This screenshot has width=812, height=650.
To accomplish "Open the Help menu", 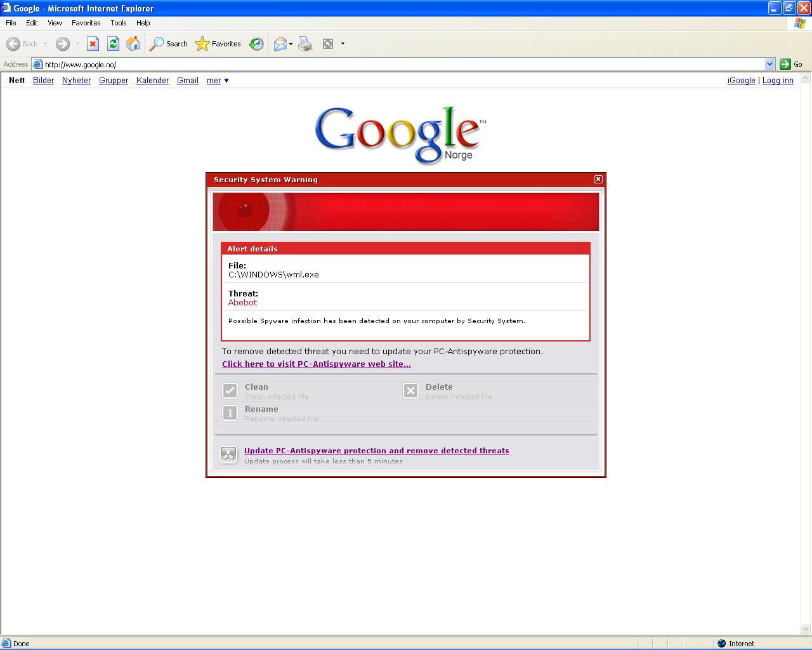I will 143,23.
